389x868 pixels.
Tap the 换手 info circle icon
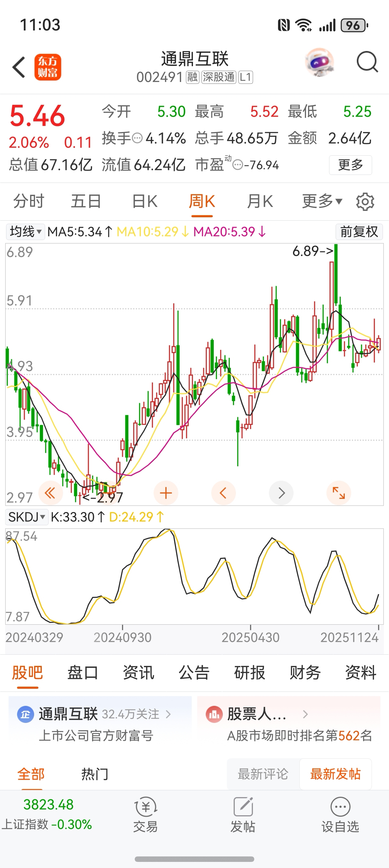pos(137,138)
